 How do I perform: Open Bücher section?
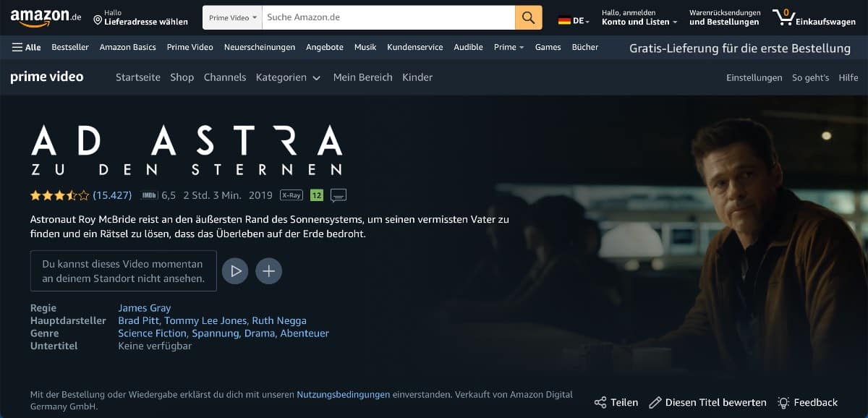point(585,47)
